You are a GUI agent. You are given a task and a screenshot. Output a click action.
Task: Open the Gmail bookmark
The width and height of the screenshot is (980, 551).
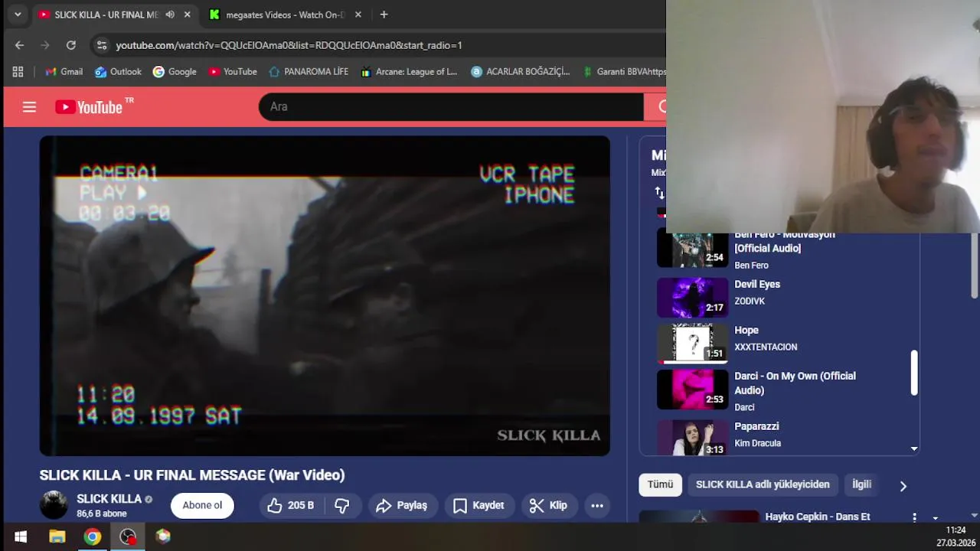[x=64, y=72]
